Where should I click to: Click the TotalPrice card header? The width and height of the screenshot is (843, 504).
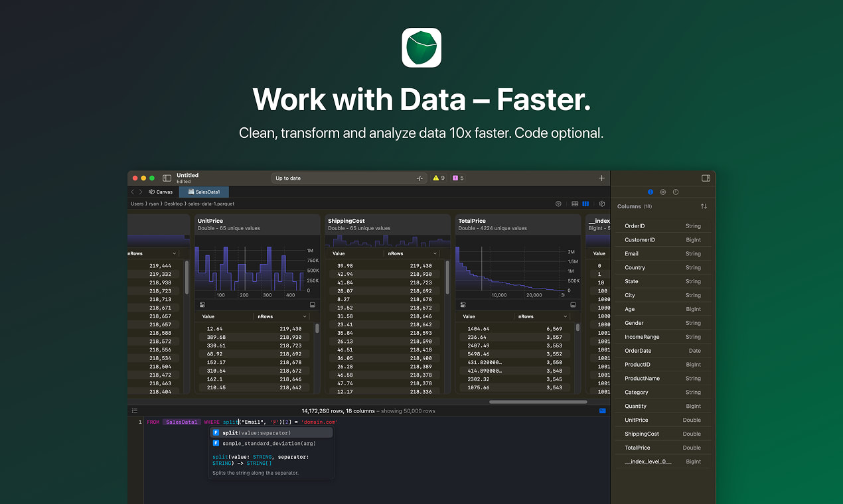(x=517, y=224)
